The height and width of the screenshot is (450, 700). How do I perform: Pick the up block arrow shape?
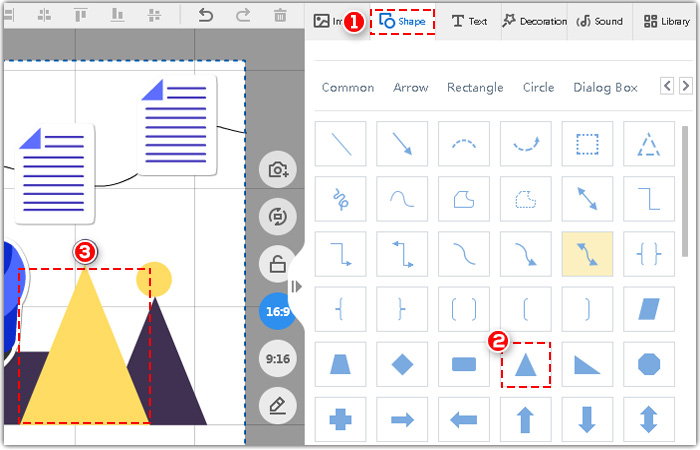[526, 420]
